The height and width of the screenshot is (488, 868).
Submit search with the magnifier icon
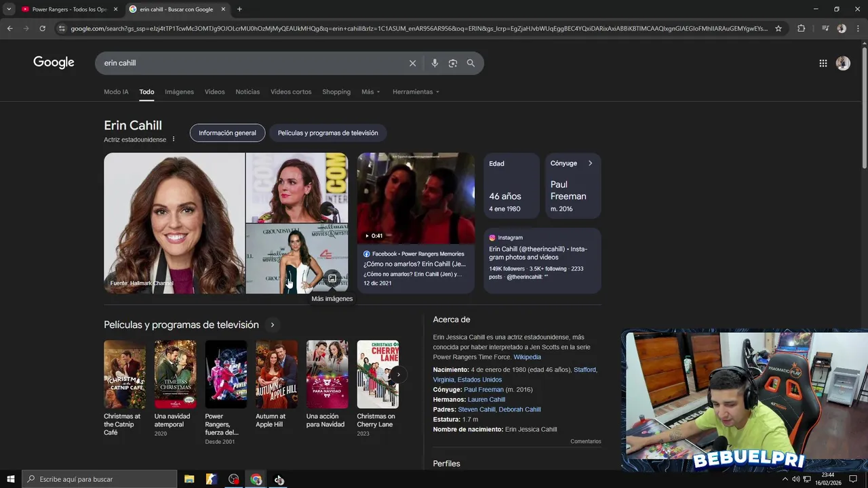coord(471,63)
